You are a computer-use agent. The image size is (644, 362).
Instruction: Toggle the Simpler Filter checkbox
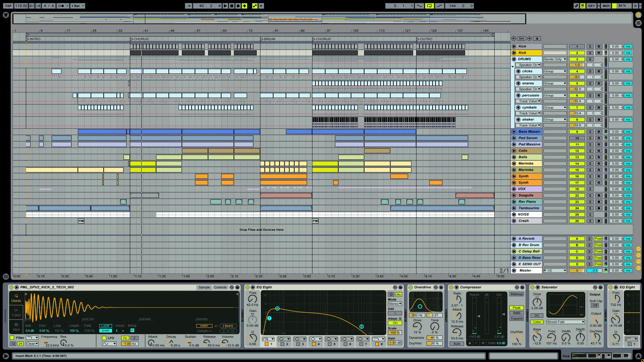click(12, 338)
